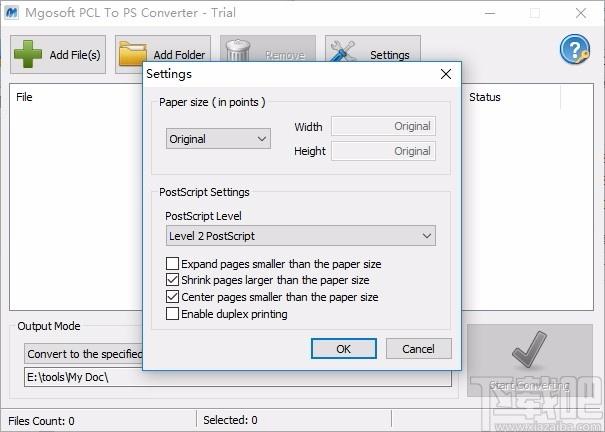Click the Output Mode group label
Image resolution: width=605 pixels, height=432 pixels.
pyautogui.click(x=49, y=326)
